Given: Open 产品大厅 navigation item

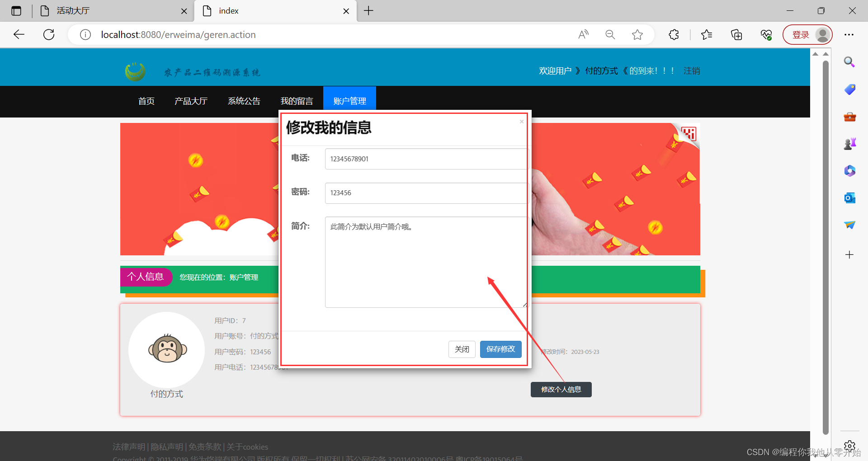Looking at the screenshot, I should pos(191,101).
